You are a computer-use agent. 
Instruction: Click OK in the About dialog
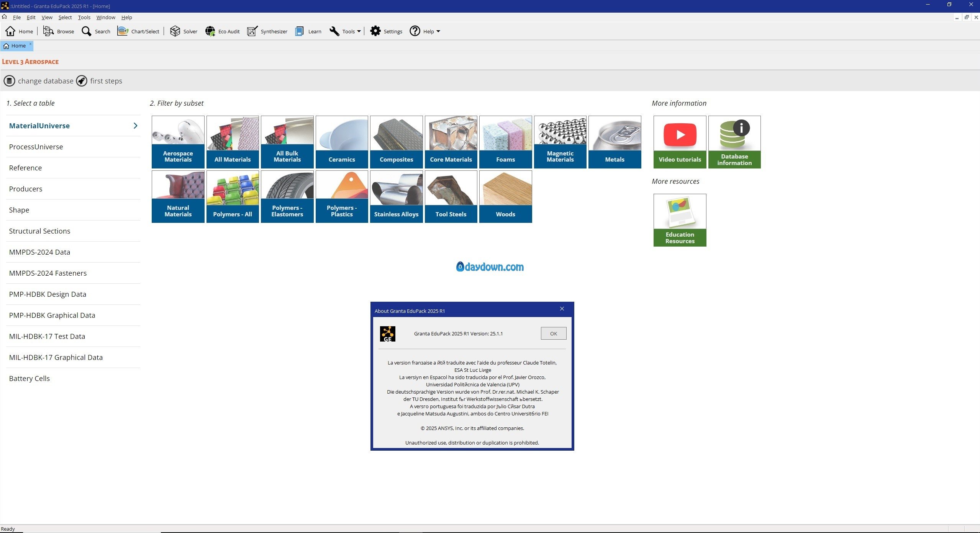(x=554, y=334)
